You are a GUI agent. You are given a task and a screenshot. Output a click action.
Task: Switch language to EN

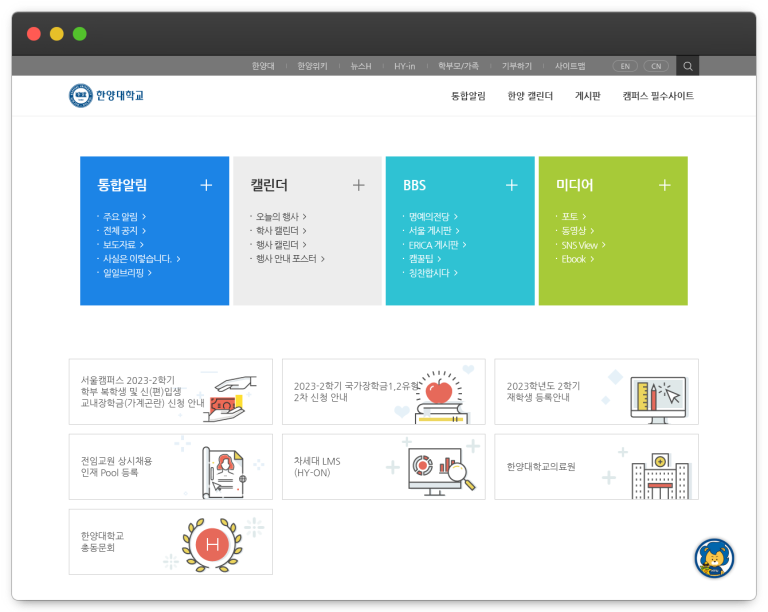point(625,66)
